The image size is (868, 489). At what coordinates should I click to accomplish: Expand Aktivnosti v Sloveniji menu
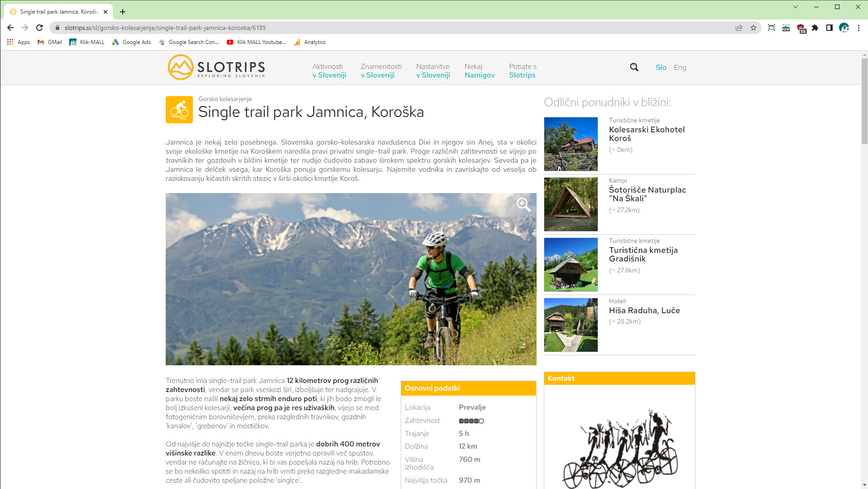coord(329,71)
